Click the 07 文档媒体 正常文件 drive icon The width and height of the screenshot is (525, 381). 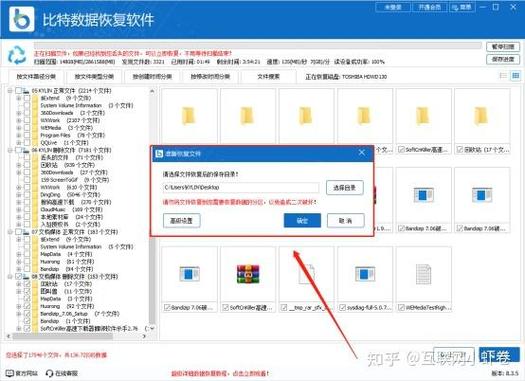(26, 232)
